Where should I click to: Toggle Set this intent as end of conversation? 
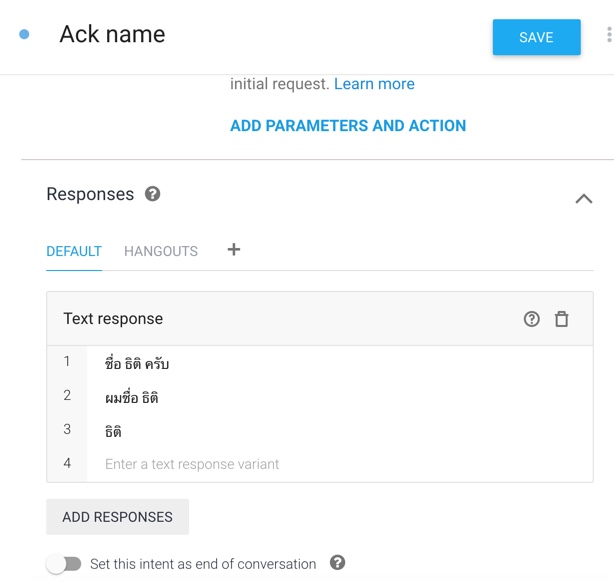(64, 564)
